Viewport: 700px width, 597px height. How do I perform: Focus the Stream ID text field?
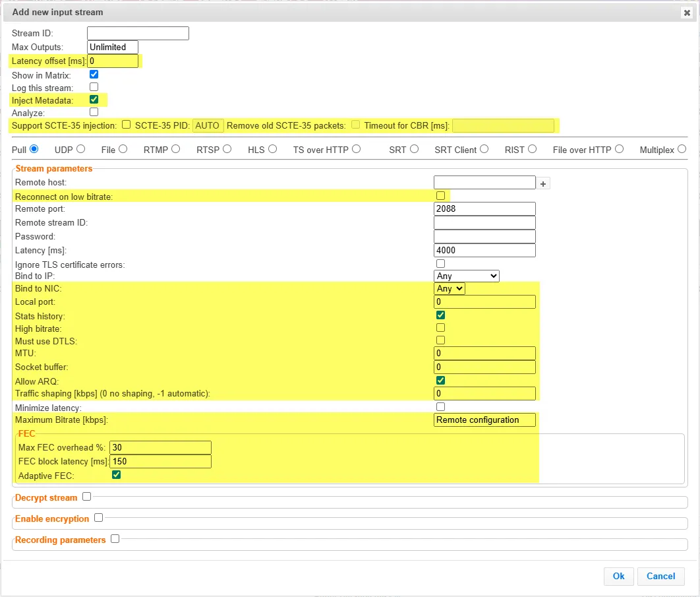click(x=138, y=33)
